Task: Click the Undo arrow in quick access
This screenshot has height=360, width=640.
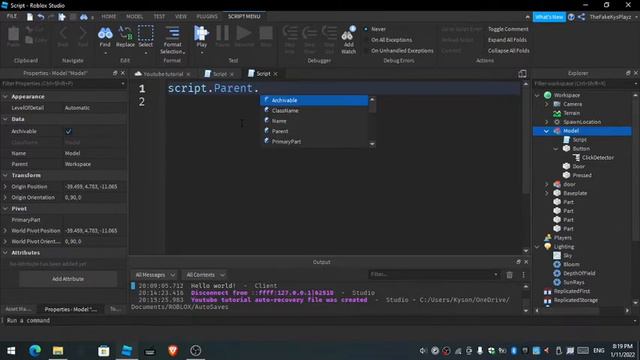Action: tap(41, 17)
